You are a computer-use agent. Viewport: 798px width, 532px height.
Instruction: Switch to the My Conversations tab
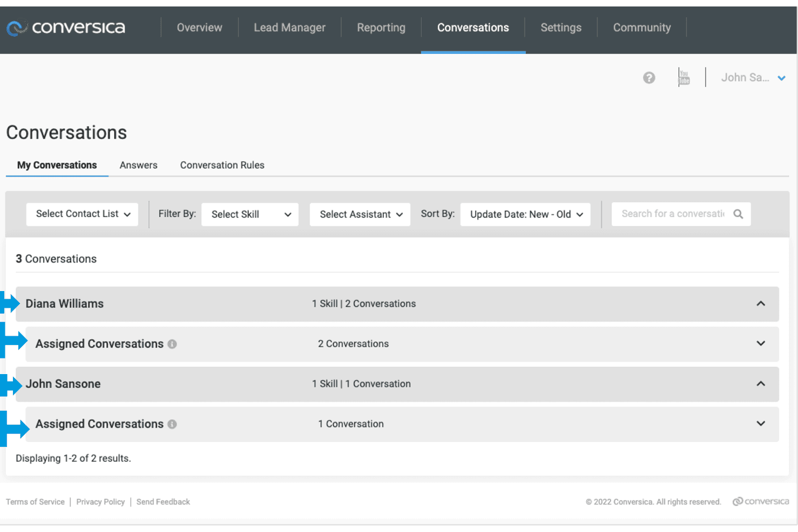coord(57,165)
